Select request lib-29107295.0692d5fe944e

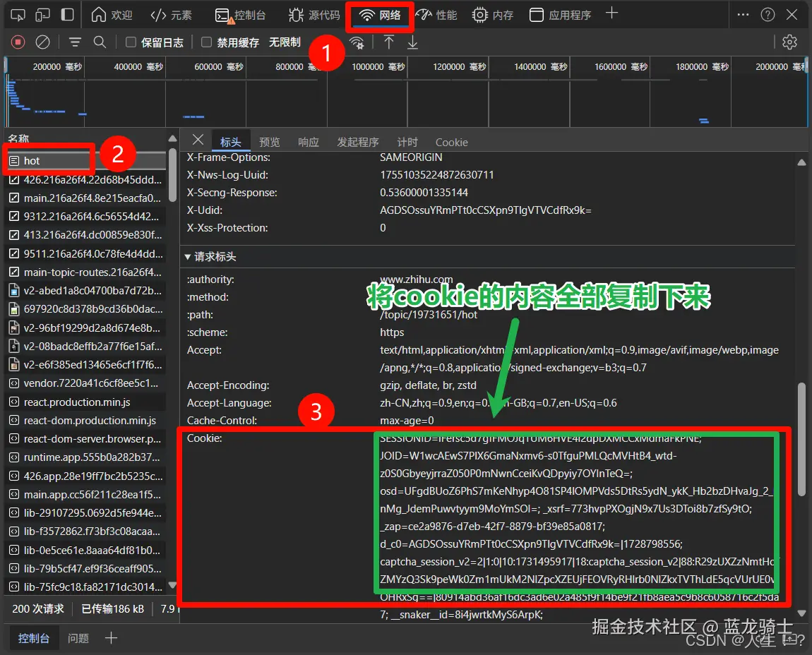pos(85,513)
